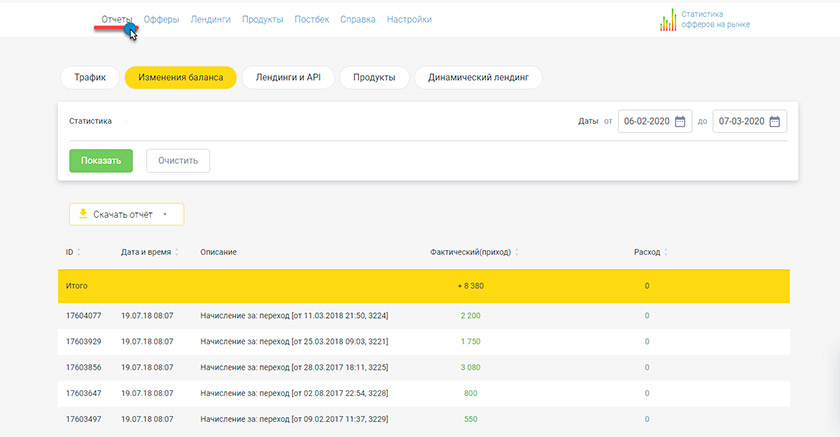Click the Статистика label in filter panel
Image resolution: width=840 pixels, height=437 pixels.
click(x=91, y=121)
